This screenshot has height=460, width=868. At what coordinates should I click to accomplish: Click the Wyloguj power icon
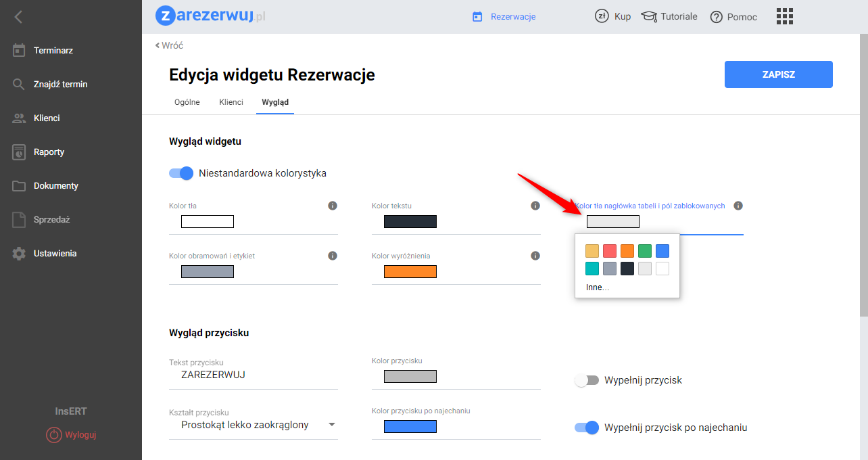tap(54, 434)
